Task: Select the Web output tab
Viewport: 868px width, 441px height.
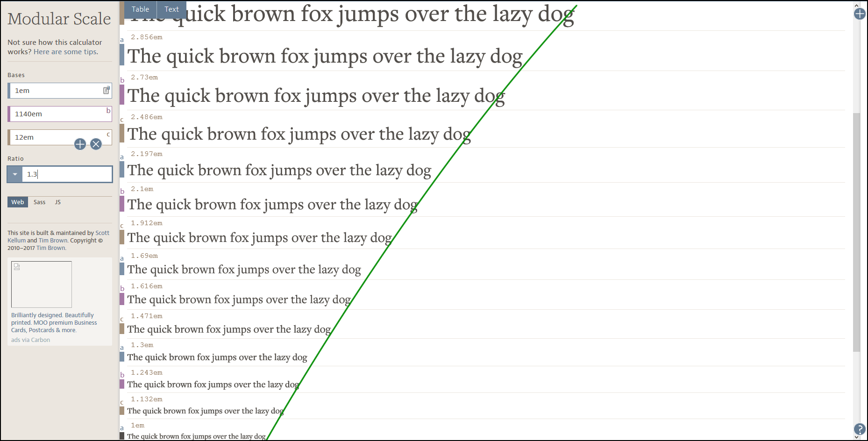Action: coord(18,202)
